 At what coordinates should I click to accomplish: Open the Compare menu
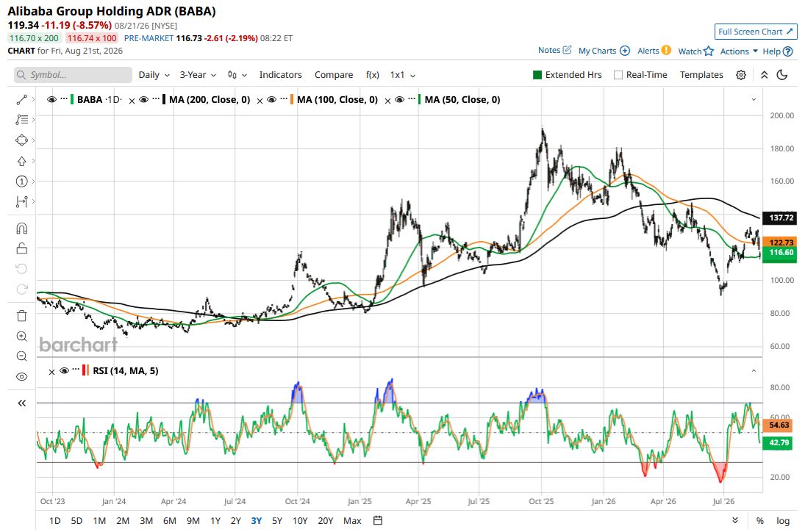point(334,75)
